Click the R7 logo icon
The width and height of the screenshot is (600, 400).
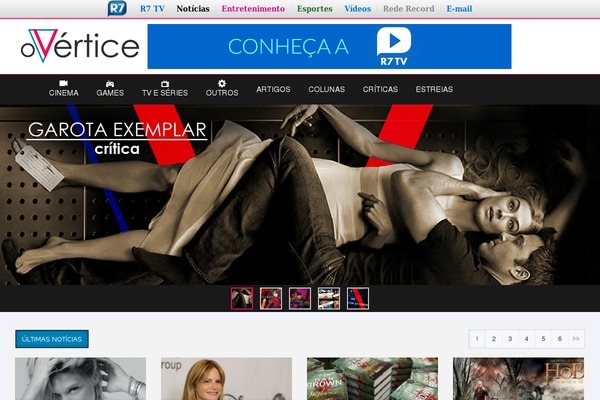pyautogui.click(x=117, y=8)
